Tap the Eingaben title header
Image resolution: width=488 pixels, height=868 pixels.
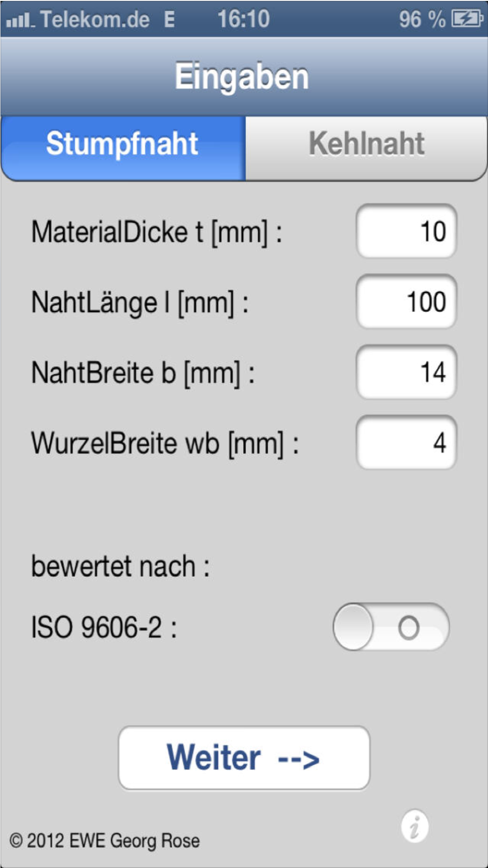tap(242, 77)
